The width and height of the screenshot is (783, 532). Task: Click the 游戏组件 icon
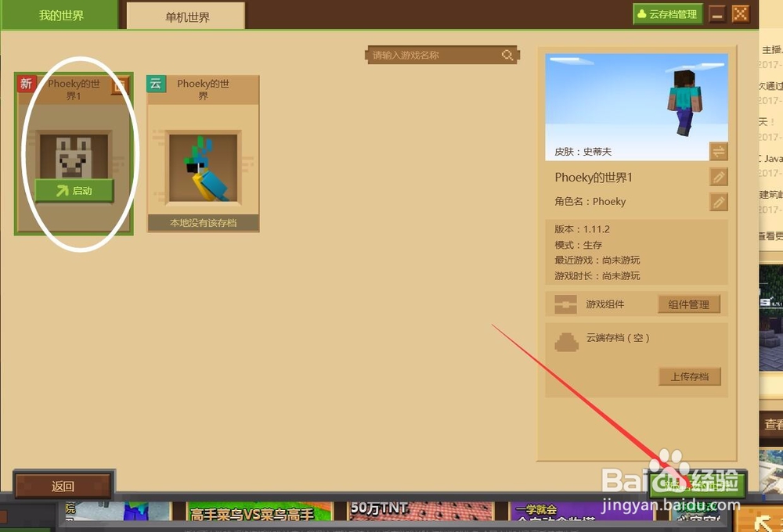(x=565, y=304)
